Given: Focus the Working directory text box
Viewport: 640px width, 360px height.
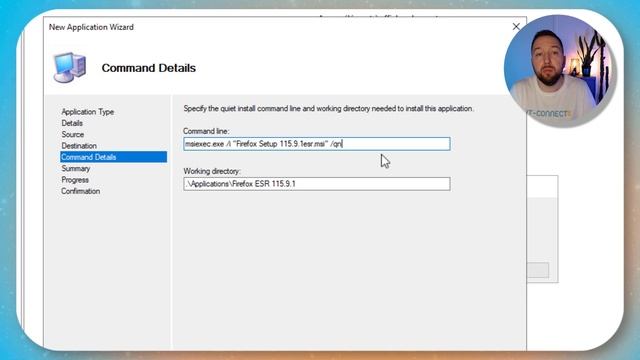Looking at the screenshot, I should tap(317, 184).
